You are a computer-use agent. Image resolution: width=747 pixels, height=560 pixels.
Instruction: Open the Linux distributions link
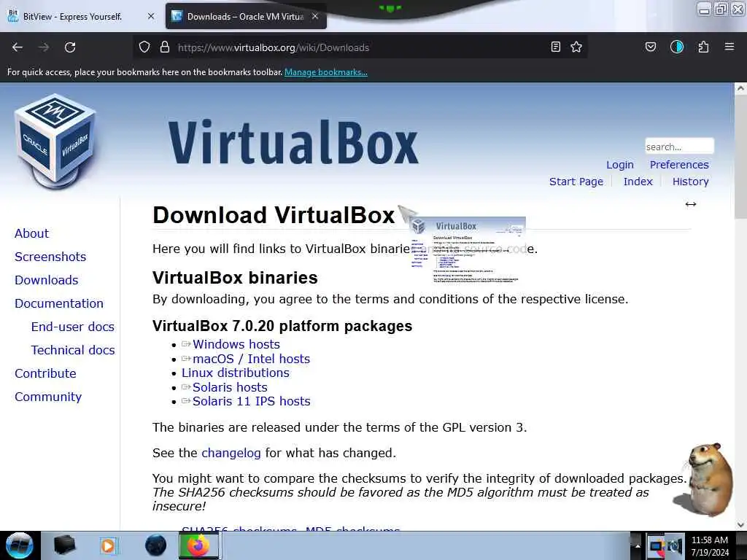coord(235,373)
